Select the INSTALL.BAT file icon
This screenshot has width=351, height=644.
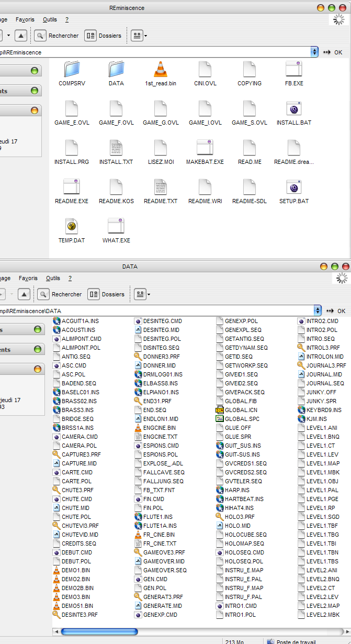pos(293,109)
